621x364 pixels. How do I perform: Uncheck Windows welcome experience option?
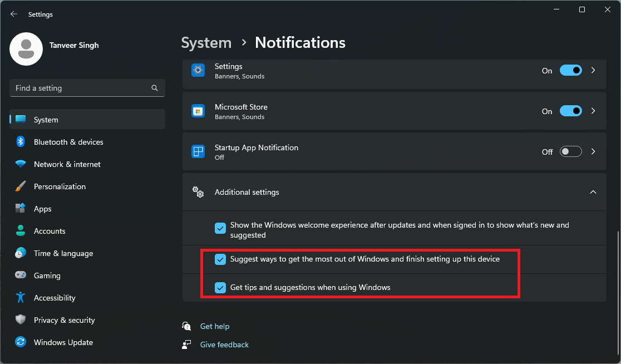coord(220,228)
